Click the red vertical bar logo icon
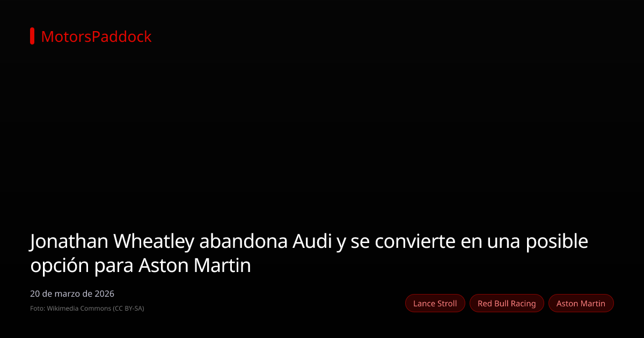Image resolution: width=644 pixels, height=338 pixels. coord(32,36)
